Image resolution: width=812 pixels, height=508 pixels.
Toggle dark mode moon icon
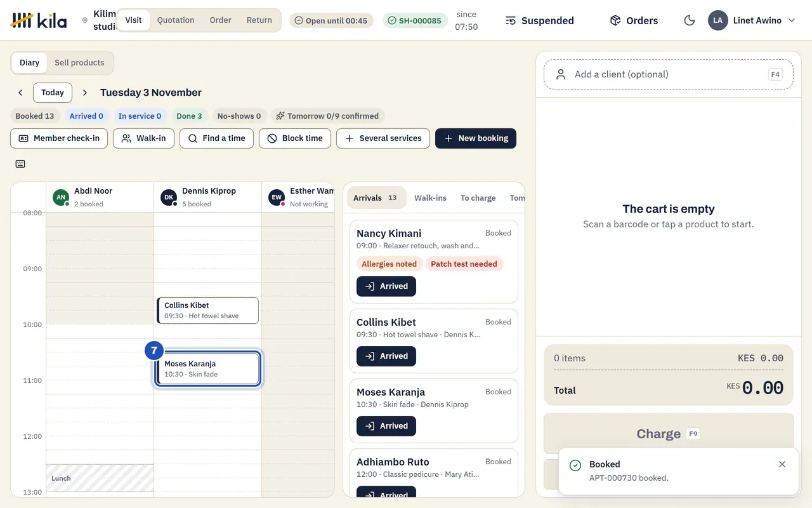(690, 20)
